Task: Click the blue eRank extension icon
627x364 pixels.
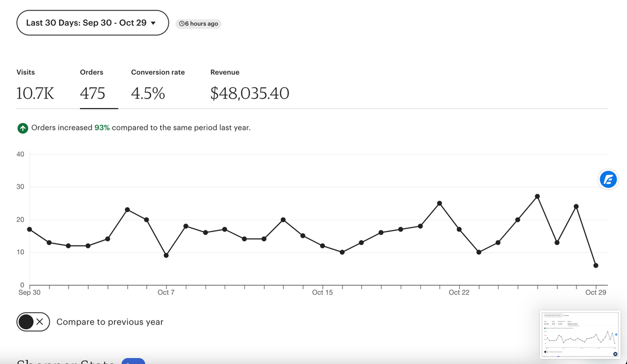Action: coord(608,179)
